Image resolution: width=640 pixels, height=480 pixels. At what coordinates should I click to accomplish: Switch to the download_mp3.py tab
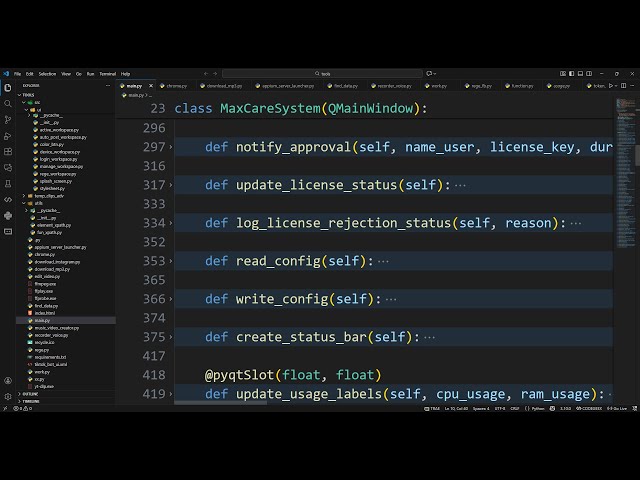point(222,86)
